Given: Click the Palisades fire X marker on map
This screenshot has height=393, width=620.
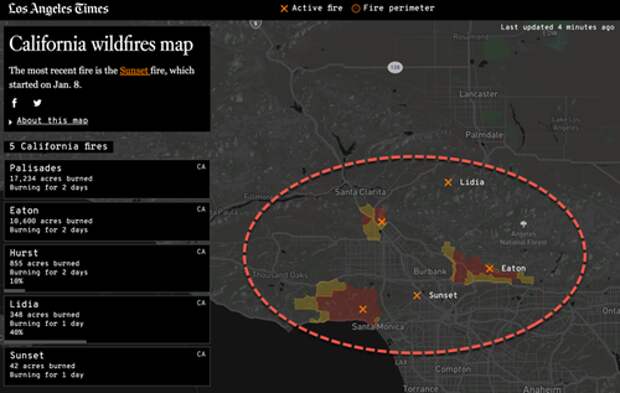Looking at the screenshot, I should pyautogui.click(x=363, y=310).
